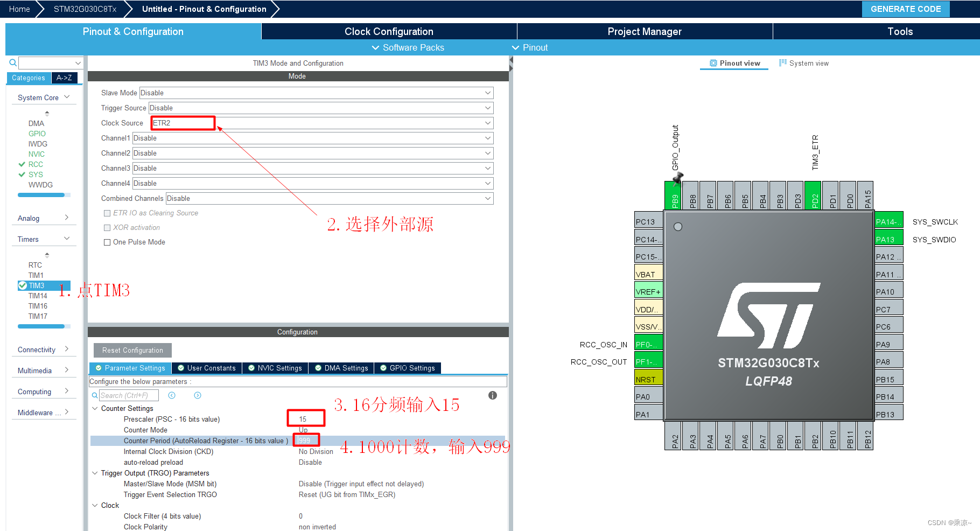Click the info icon in parameter settings
Screen dimensions: 980x531
[x=493, y=395]
